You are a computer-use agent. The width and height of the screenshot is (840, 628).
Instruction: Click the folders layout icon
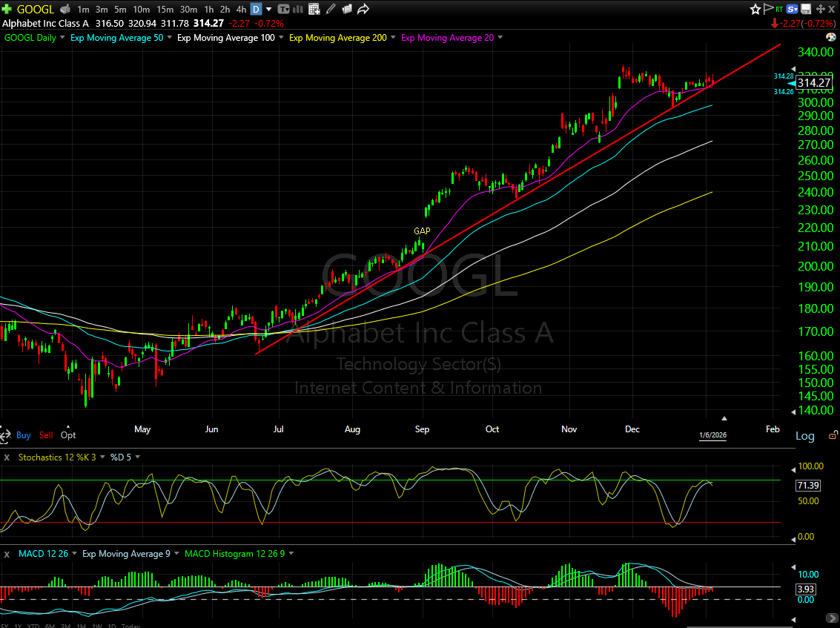click(x=347, y=9)
